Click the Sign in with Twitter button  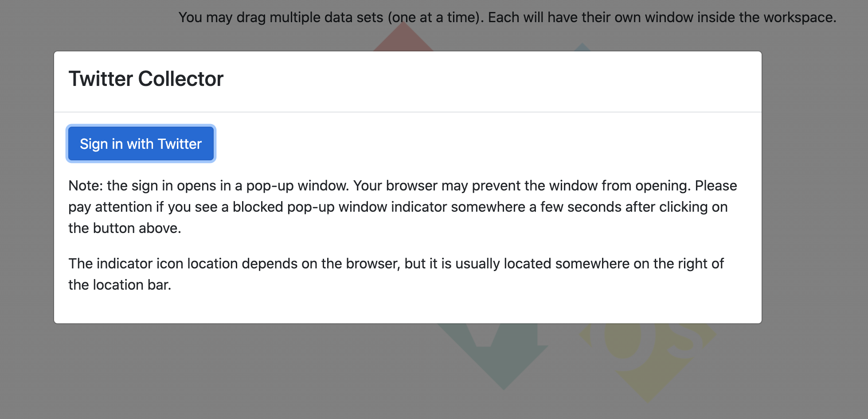point(141,144)
